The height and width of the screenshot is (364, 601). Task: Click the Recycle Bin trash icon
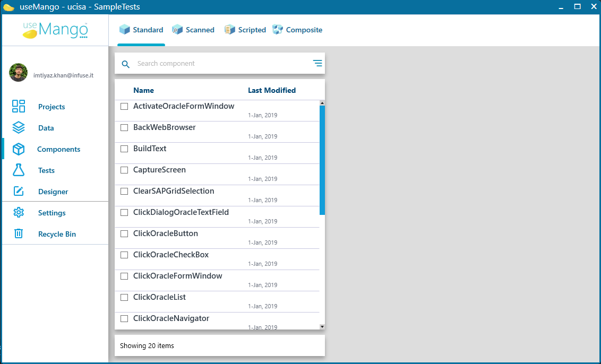click(19, 233)
